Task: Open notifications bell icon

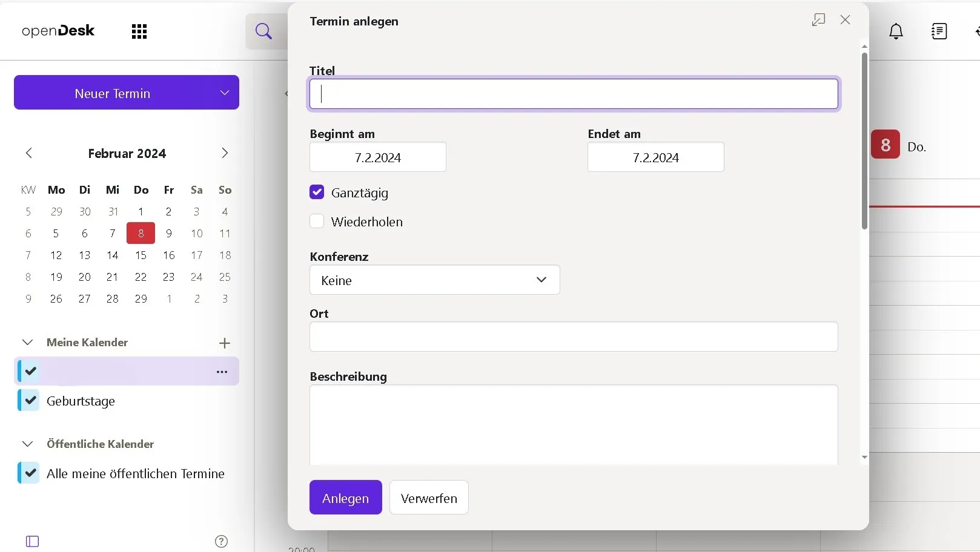Action: click(896, 31)
